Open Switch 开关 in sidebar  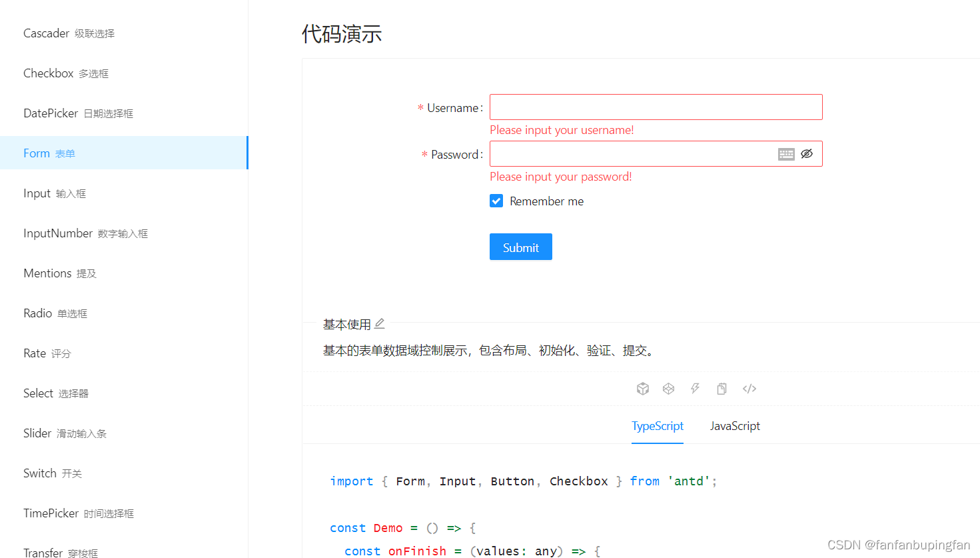pyautogui.click(x=124, y=473)
